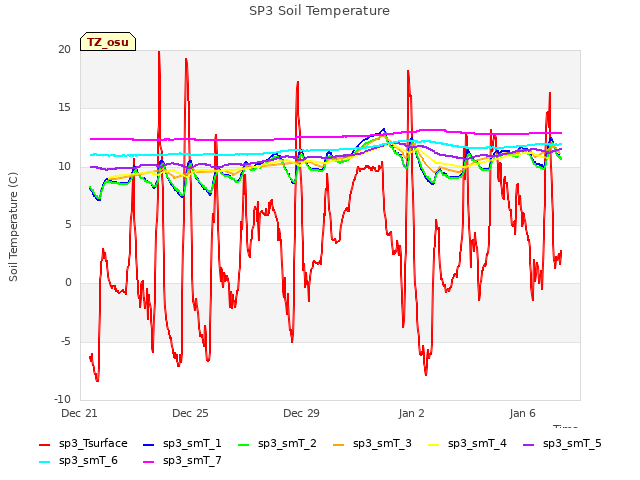This screenshot has width=640, height=480.
Task: Click the sp3_Tsurface legend label
Action: click(x=93, y=443)
